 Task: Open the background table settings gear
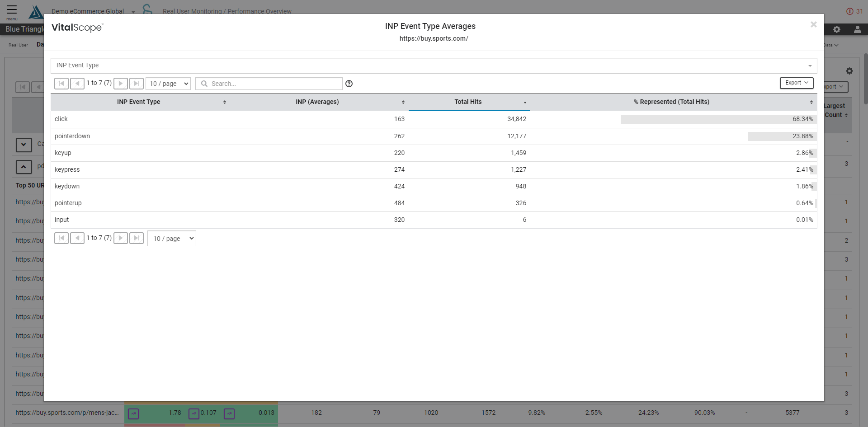[x=849, y=71]
